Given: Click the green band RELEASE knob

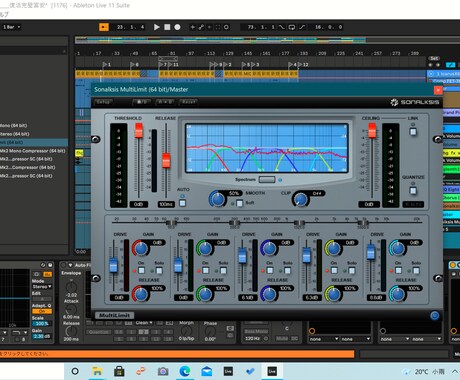Looking at the screenshot, I should (205, 294).
